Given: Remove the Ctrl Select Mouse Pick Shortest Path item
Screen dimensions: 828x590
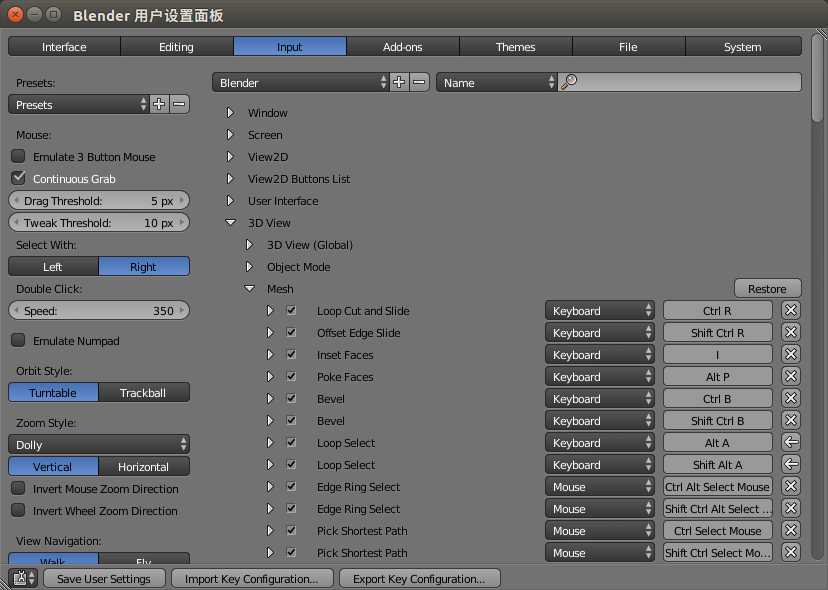Looking at the screenshot, I should pyautogui.click(x=791, y=531).
